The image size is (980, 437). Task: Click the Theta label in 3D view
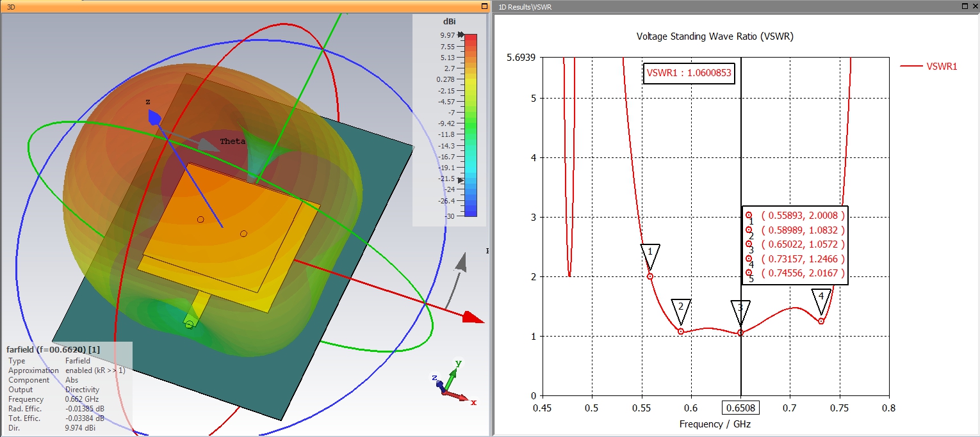pyautogui.click(x=233, y=141)
